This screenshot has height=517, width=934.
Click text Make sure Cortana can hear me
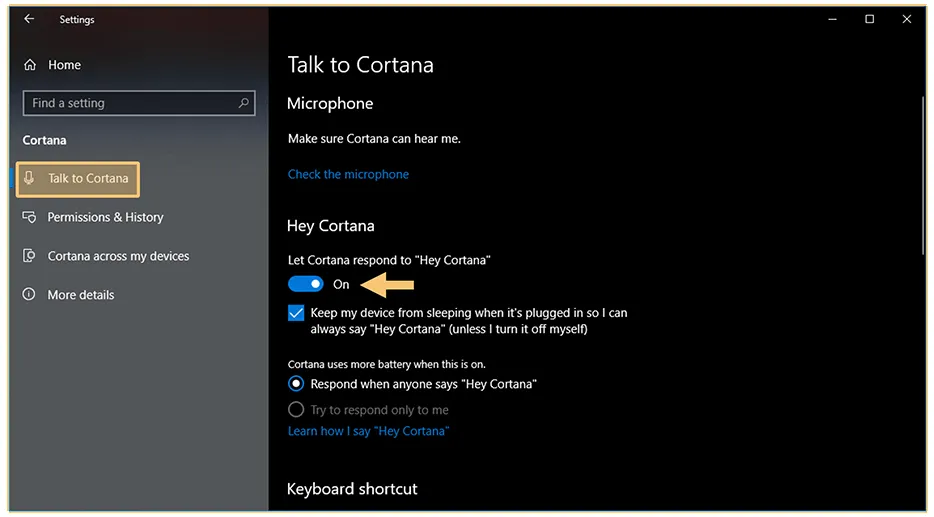coord(374,139)
